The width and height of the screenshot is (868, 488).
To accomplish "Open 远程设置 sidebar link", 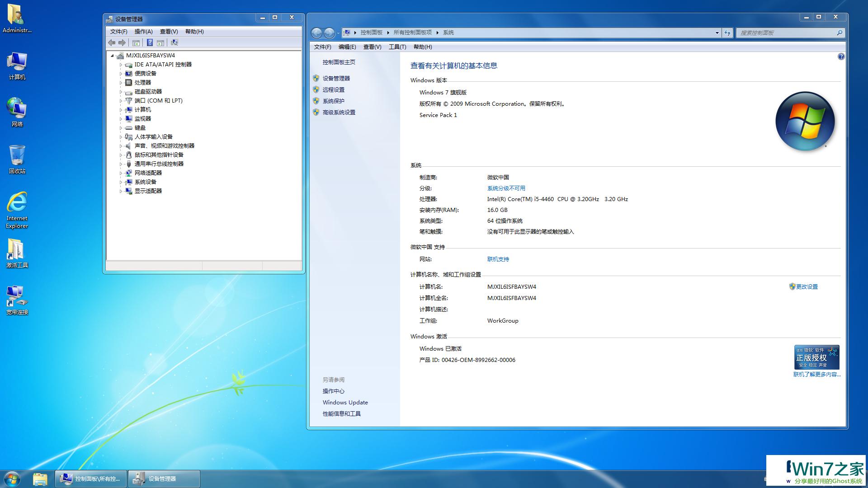I will [334, 89].
